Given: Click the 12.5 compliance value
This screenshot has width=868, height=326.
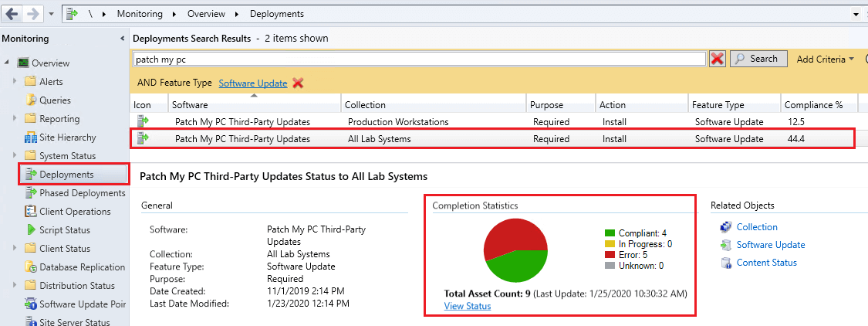Looking at the screenshot, I should point(795,122).
